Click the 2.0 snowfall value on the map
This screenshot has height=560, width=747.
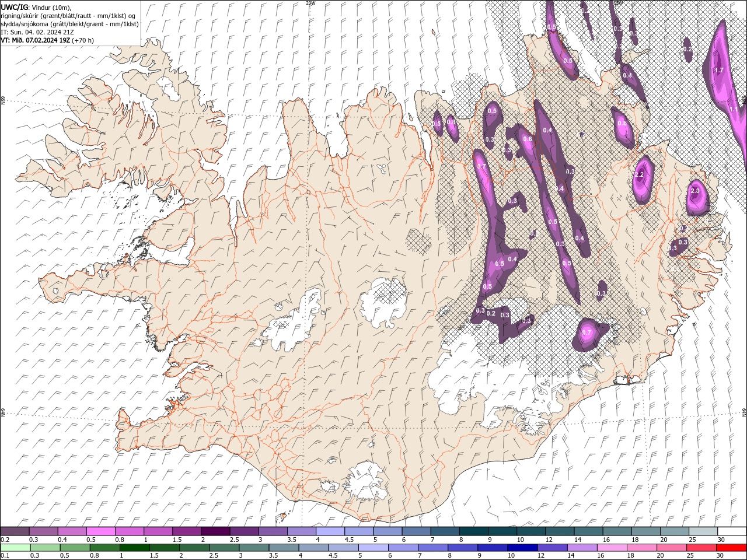pos(695,191)
